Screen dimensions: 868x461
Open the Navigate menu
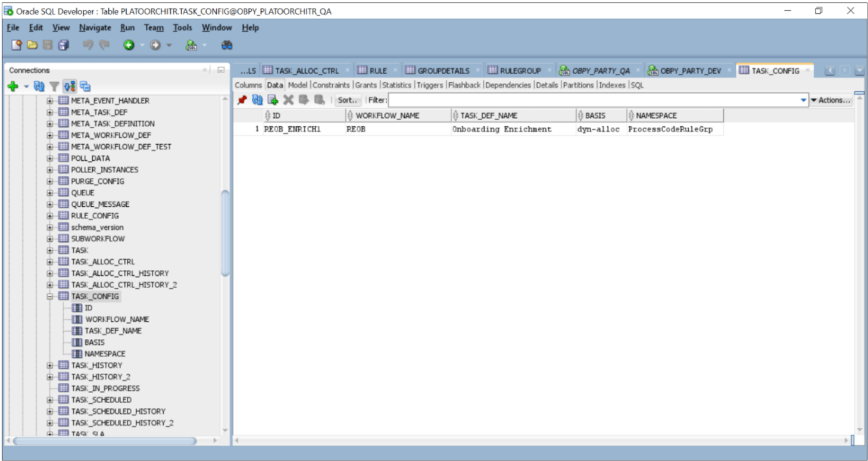95,27
